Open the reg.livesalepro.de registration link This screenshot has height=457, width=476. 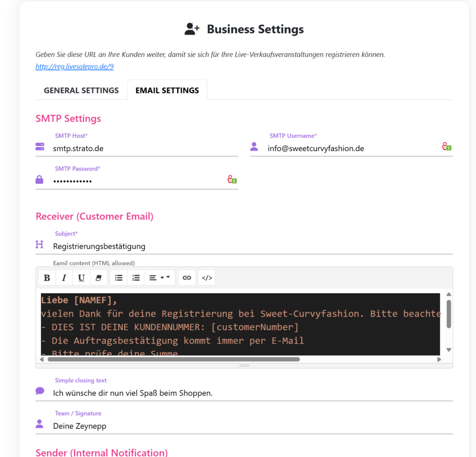coord(74,66)
